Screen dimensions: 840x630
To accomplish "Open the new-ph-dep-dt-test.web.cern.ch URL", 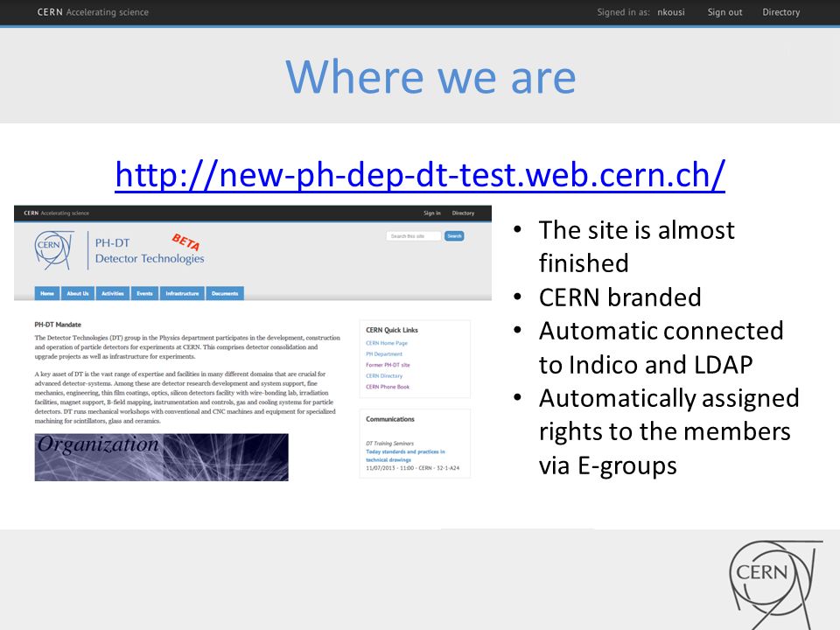I will [420, 174].
